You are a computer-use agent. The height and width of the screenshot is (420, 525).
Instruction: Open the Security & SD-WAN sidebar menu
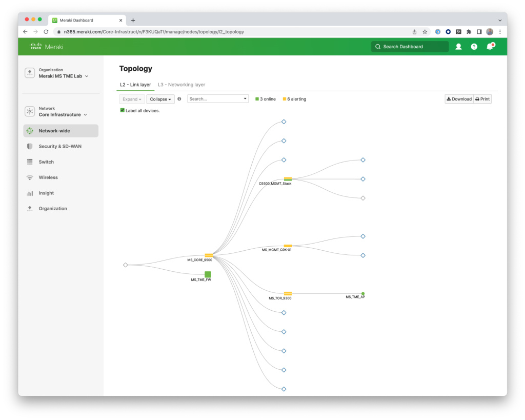coord(61,146)
